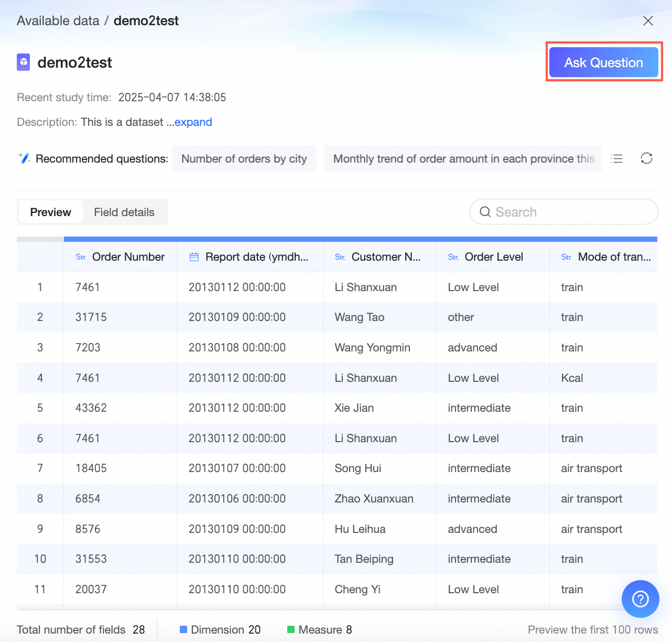Click the demo2test breadcrumb item
The width and height of the screenshot is (672, 642).
click(x=146, y=20)
